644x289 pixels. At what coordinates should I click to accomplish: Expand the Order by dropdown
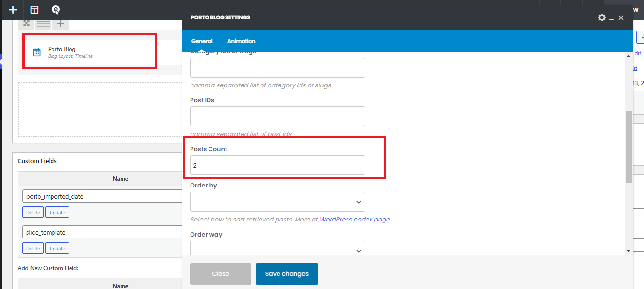coord(278,202)
